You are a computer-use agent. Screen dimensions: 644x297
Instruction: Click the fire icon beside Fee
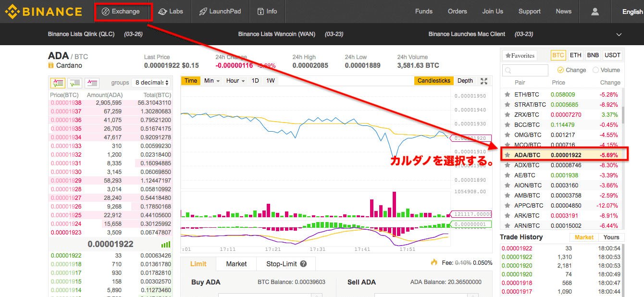(434, 262)
